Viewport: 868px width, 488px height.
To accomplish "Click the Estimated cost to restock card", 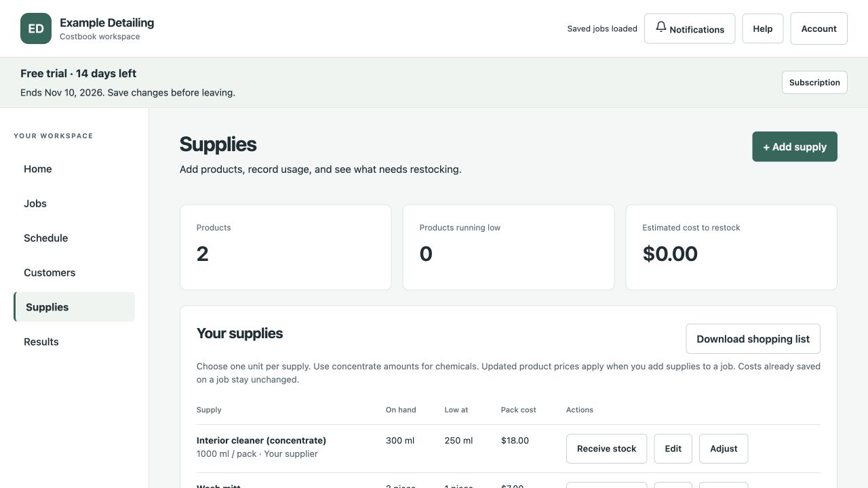I will (731, 247).
